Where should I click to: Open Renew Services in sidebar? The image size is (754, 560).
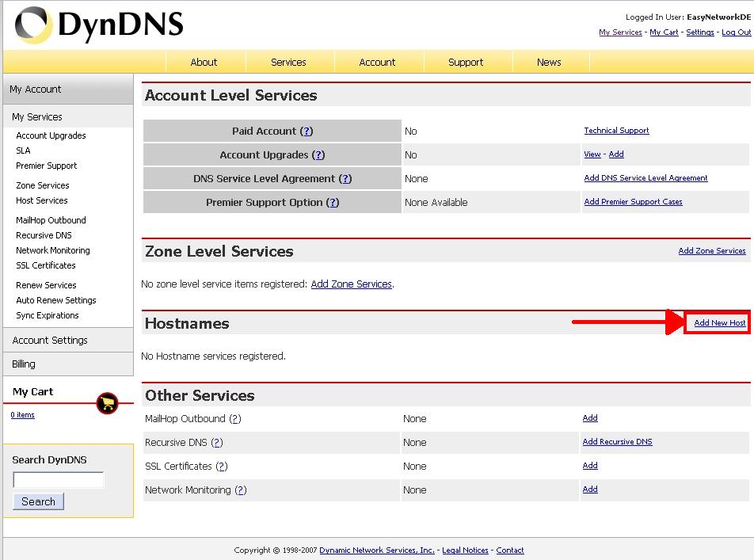tap(46, 285)
